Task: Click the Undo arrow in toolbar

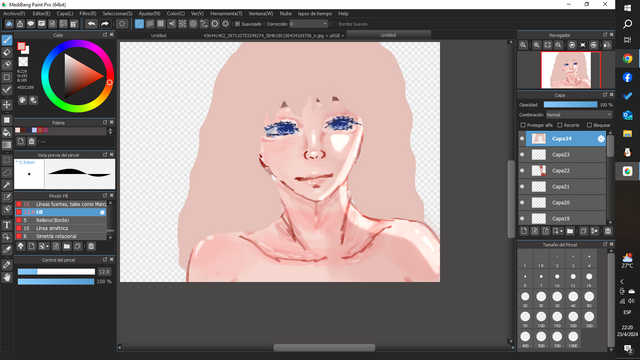Action: point(91,24)
